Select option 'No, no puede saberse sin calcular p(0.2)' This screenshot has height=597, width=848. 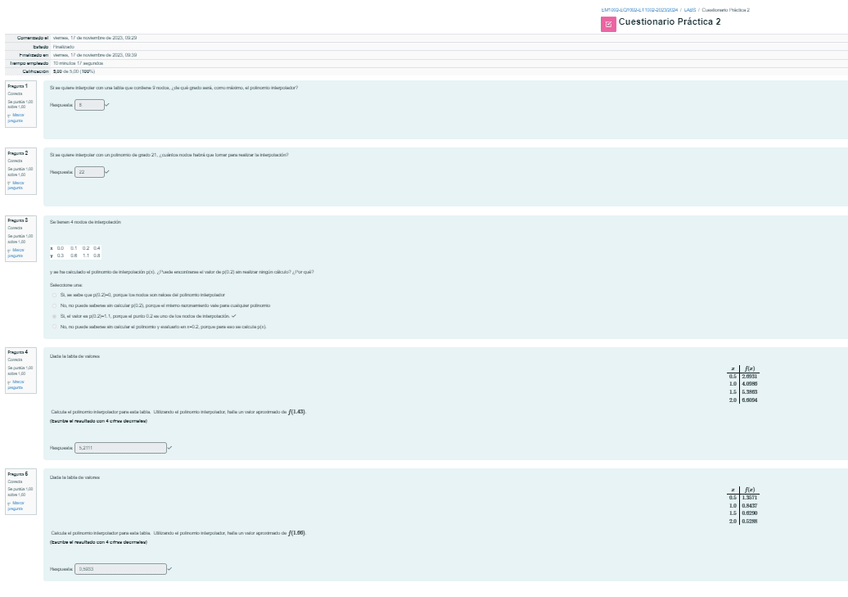55,305
